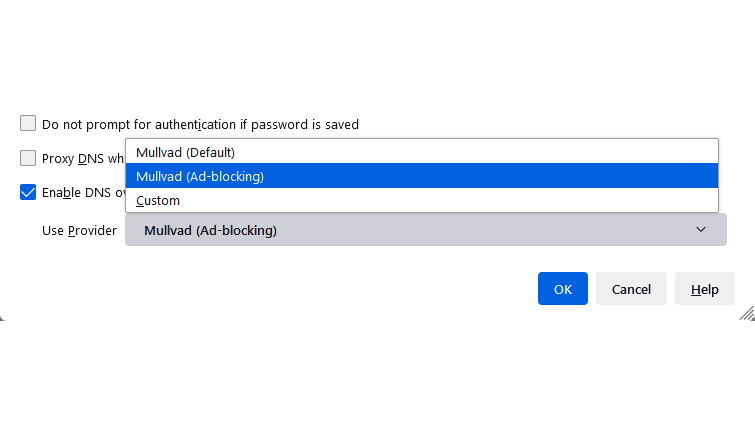
Task: Click the dropdown chevron arrow icon
Action: click(x=700, y=230)
